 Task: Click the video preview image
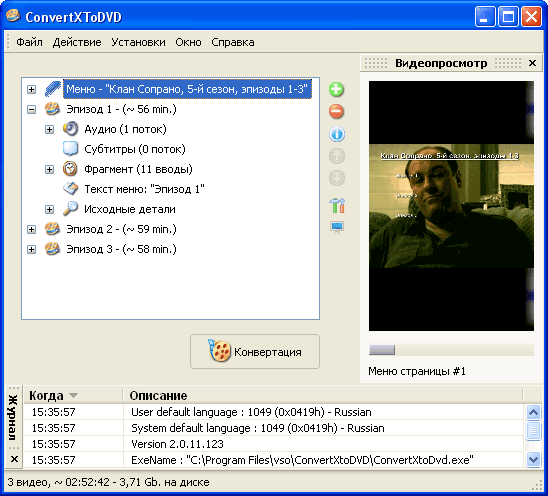451,206
